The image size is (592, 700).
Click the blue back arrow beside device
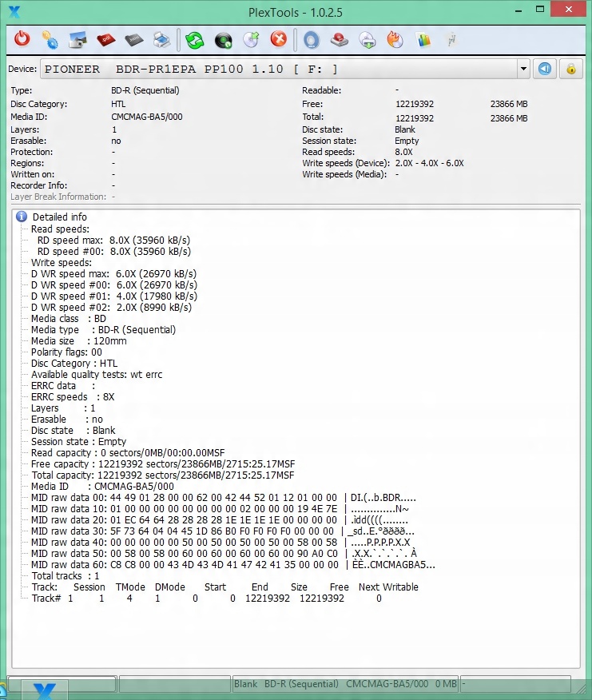click(545, 69)
